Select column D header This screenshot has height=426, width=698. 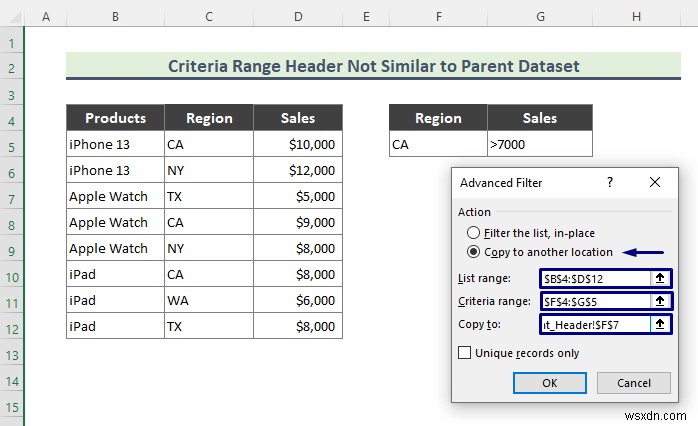click(x=298, y=17)
